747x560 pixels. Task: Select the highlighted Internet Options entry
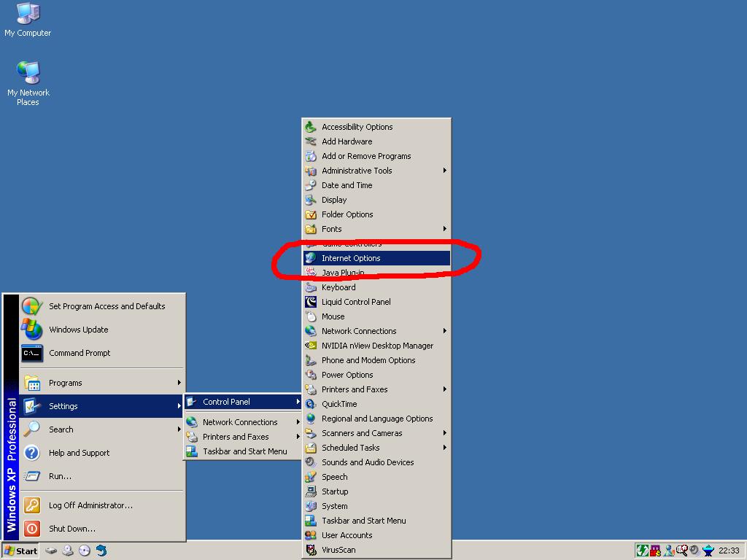[377, 258]
